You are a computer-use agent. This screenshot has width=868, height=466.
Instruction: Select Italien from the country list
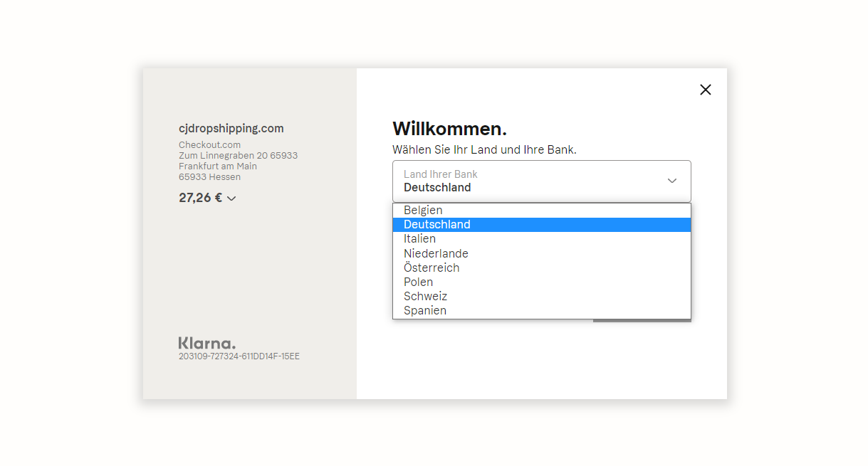(419, 239)
